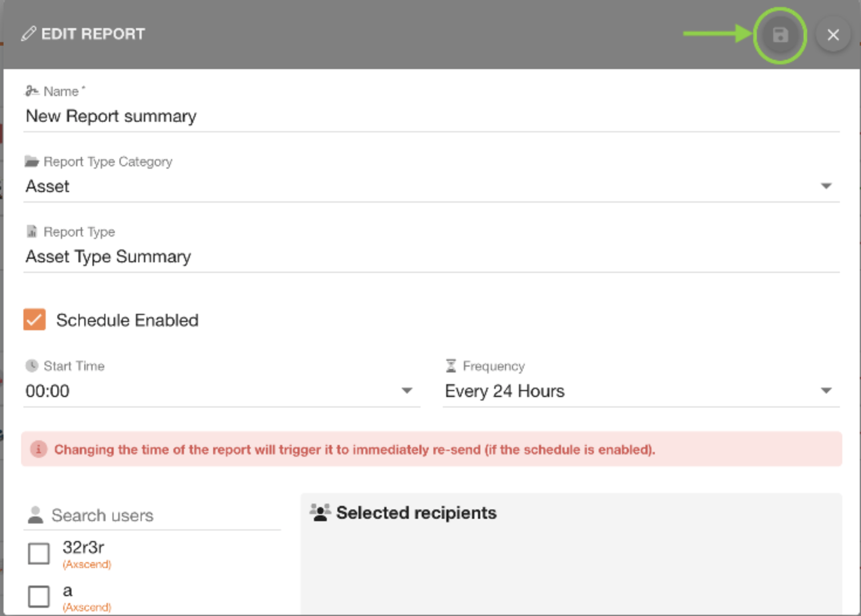Click the person icon next to Search users

pyautogui.click(x=36, y=515)
